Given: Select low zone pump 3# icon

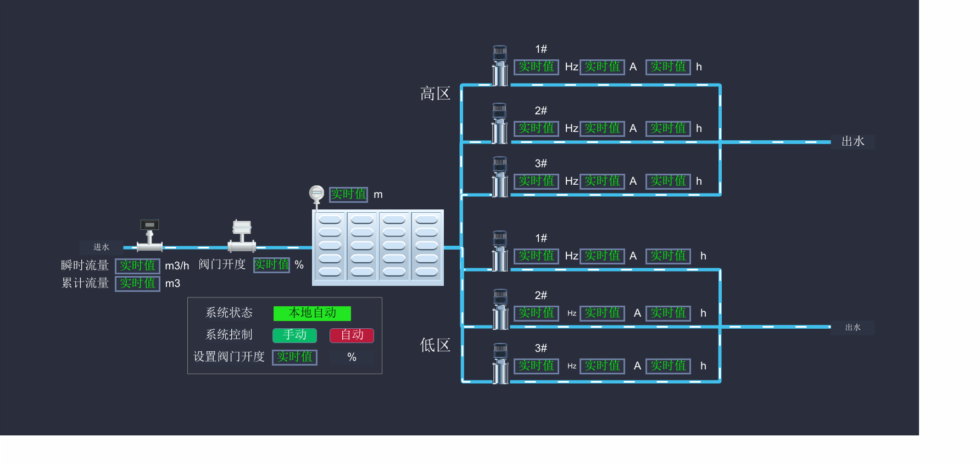Looking at the screenshot, I should coord(500,363).
